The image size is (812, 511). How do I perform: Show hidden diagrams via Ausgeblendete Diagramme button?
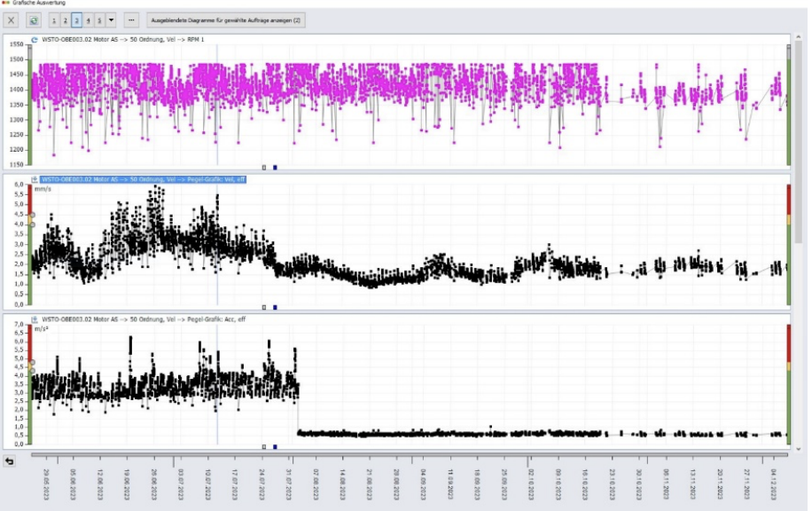[x=227, y=20]
